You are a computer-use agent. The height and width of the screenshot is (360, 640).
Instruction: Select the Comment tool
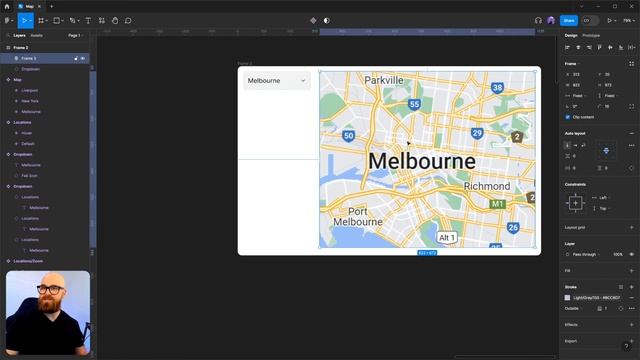pyautogui.click(x=128, y=20)
